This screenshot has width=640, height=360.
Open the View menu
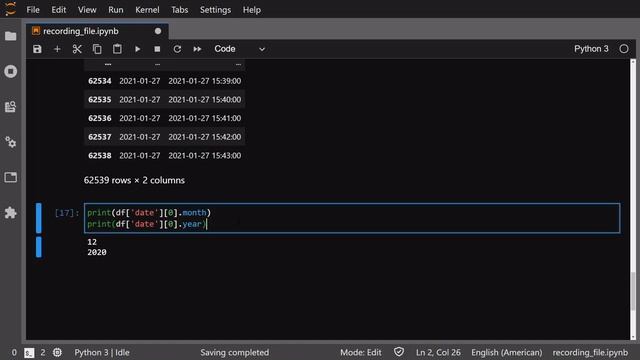87,10
